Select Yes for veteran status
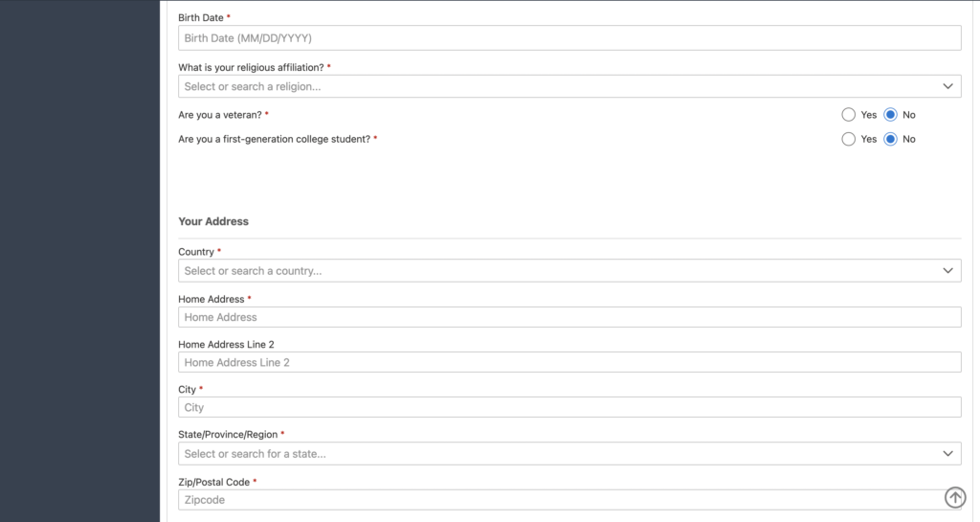980x522 pixels. (x=848, y=115)
